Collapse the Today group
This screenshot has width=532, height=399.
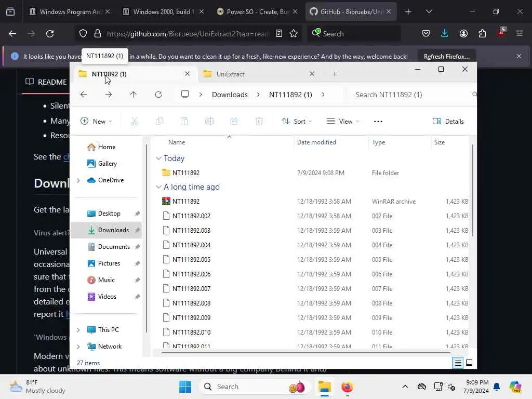158,158
